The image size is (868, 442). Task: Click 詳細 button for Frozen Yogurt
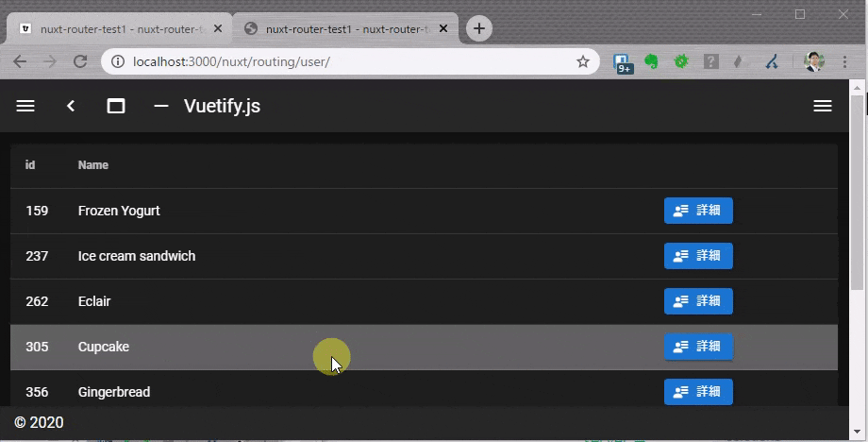pos(698,211)
